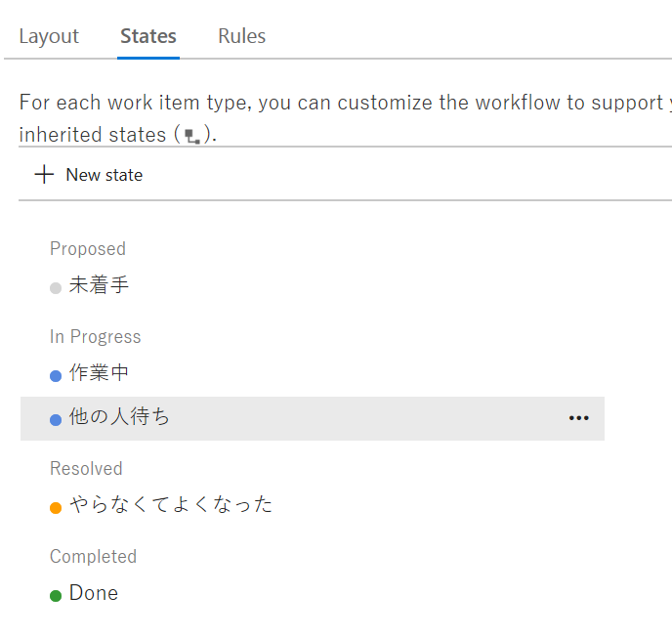Click the In Progress category heading

pyautogui.click(x=96, y=337)
